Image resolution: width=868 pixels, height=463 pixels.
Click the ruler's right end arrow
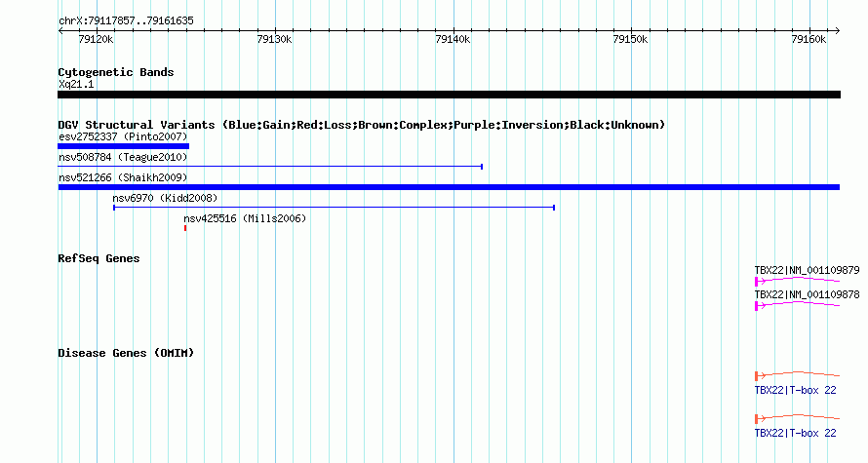(838, 30)
